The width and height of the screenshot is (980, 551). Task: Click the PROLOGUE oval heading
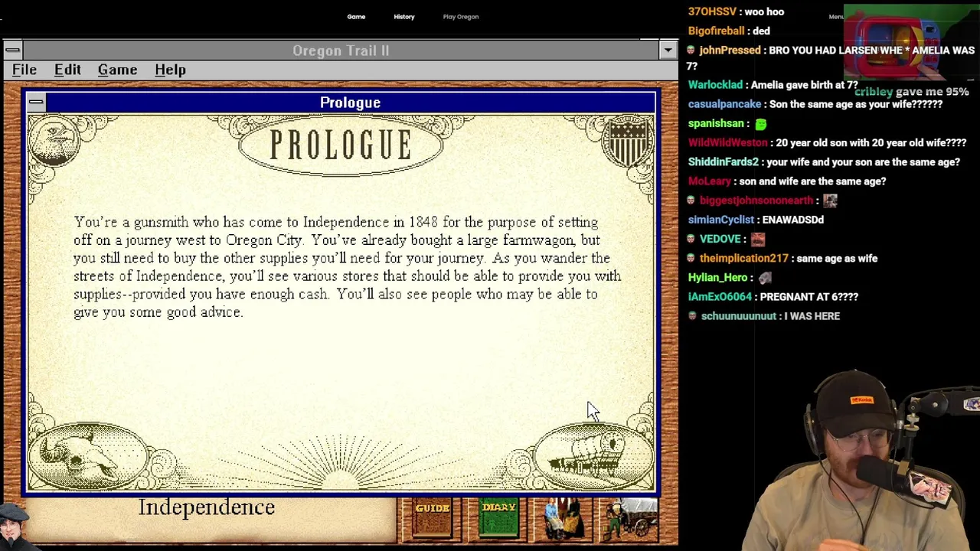point(341,145)
